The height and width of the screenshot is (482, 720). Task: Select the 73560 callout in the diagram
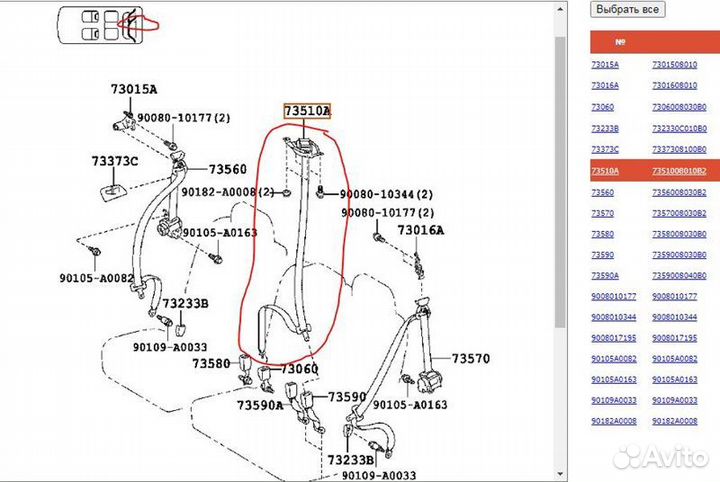click(227, 170)
